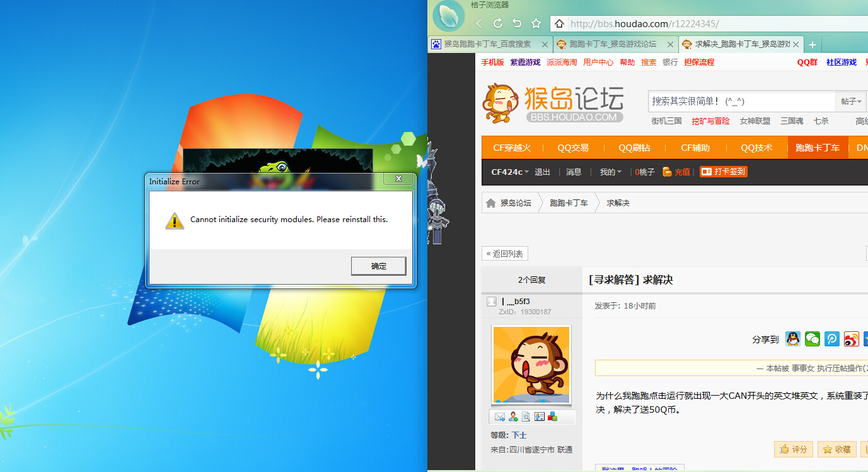Image resolution: width=868 pixels, height=472 pixels.
Task: Click the 退出 logout link
Action: point(542,172)
